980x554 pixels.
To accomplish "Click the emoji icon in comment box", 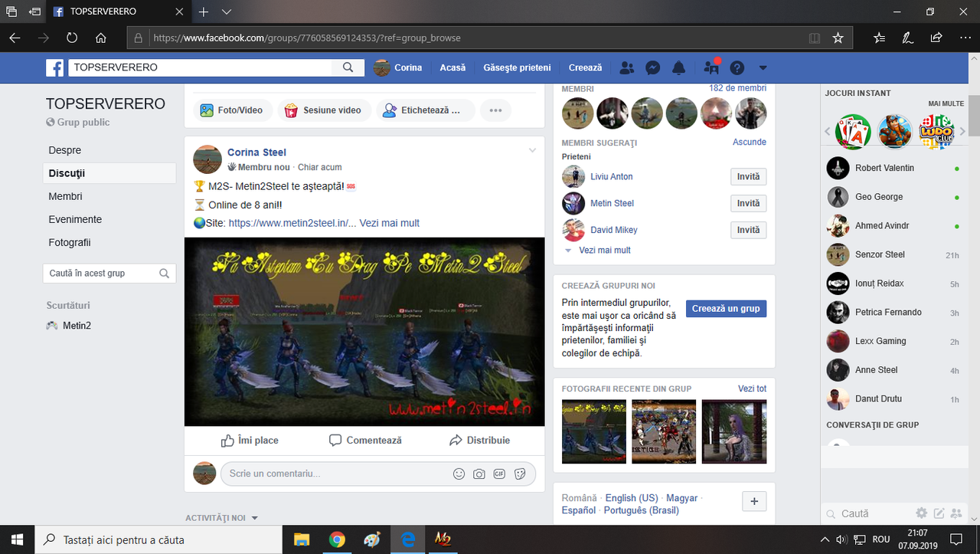I will tap(459, 474).
